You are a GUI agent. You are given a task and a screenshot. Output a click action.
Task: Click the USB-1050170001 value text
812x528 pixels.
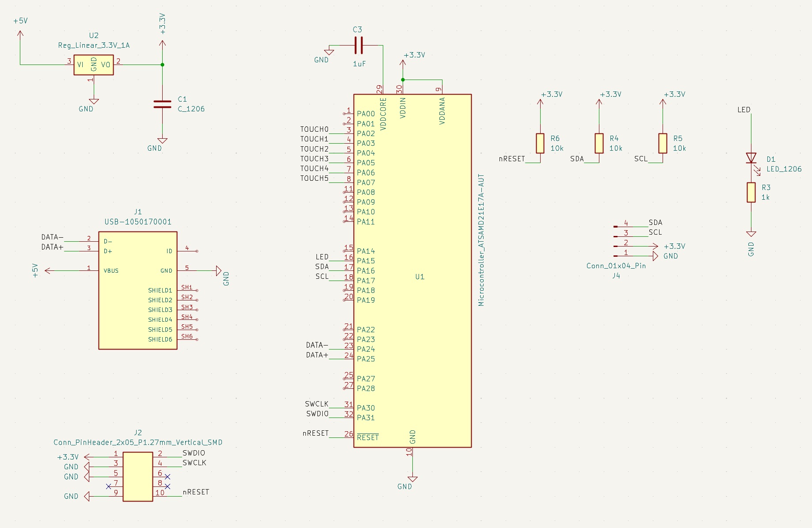[137, 222]
